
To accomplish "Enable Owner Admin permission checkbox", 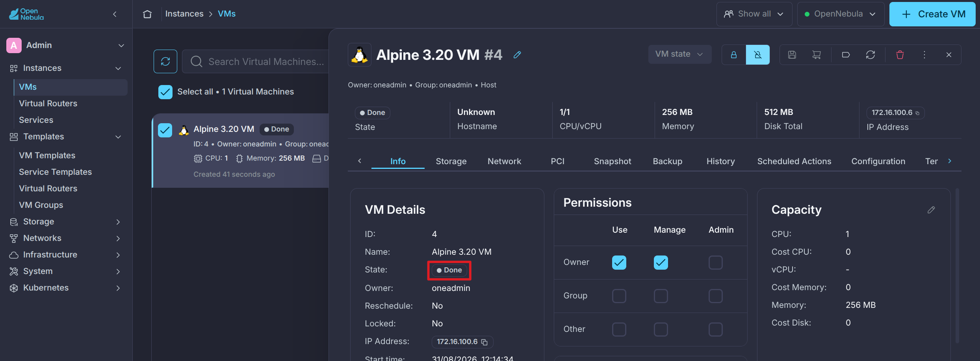I will (x=716, y=263).
